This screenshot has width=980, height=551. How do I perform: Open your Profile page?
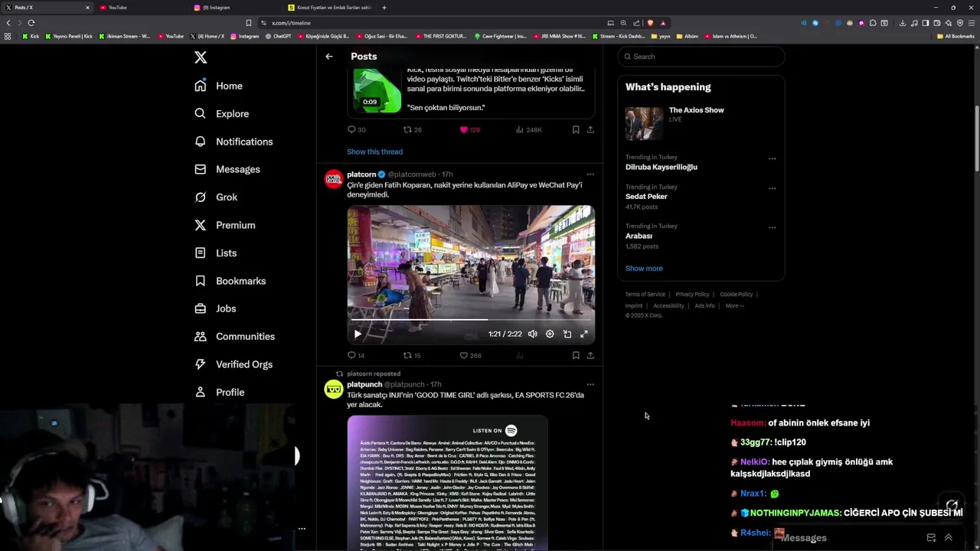(220, 392)
